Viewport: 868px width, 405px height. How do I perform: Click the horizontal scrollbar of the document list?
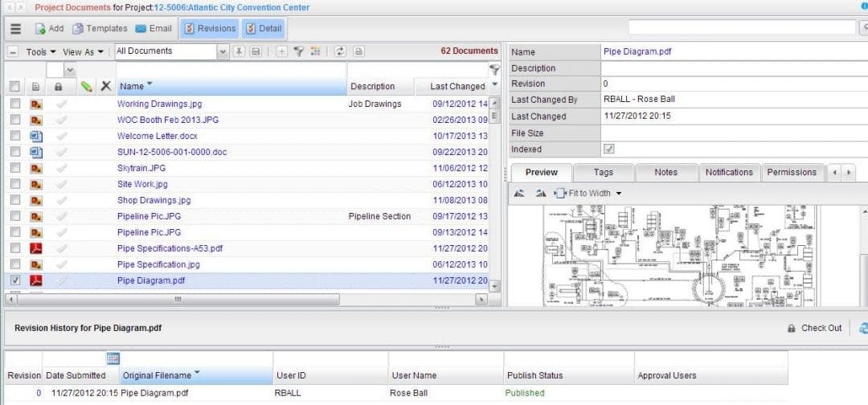pos(178,299)
